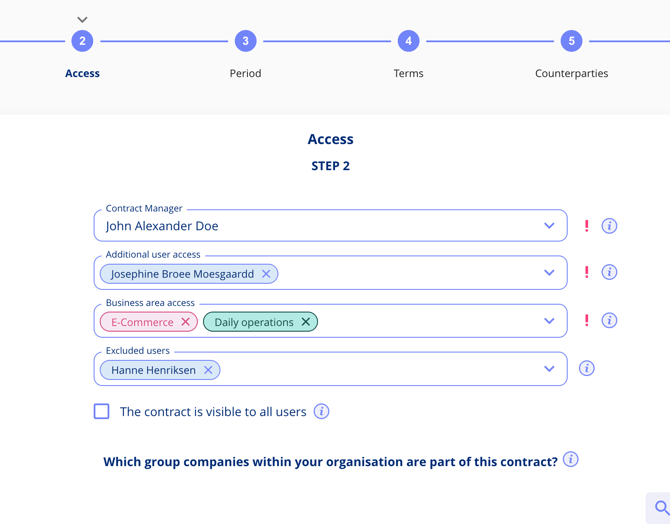This screenshot has height=524, width=670.
Task: Jump to step 5 Counterparties
Action: pos(571,41)
